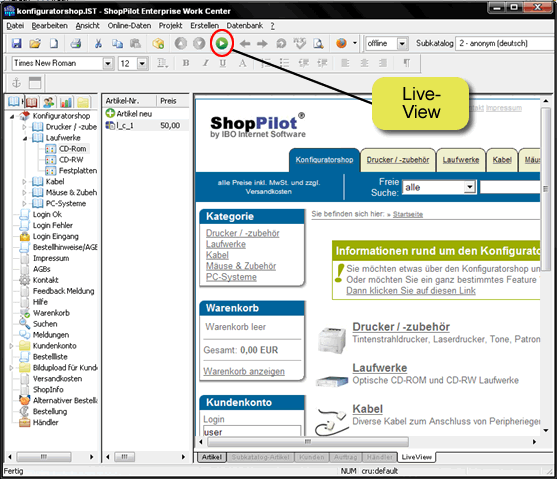Open the font size dropdown
This screenshot has width=557, height=479.
pyautogui.click(x=142, y=64)
